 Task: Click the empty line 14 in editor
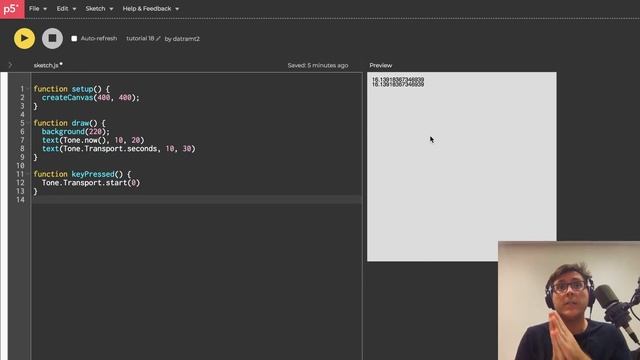coord(197,200)
